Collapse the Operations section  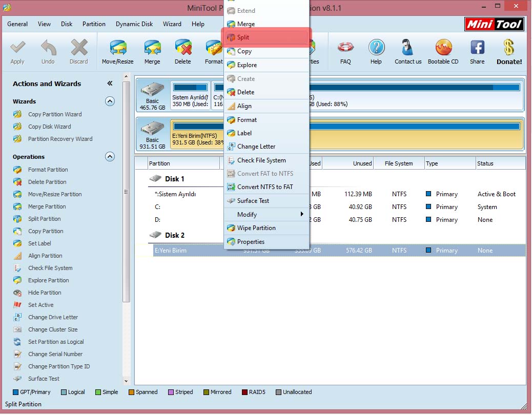pyautogui.click(x=110, y=157)
